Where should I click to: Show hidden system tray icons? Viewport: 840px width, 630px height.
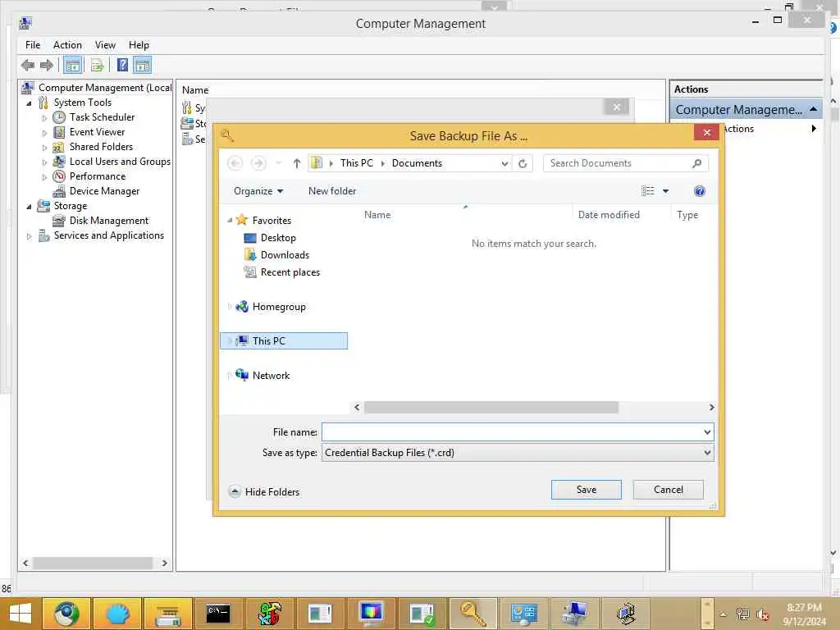pos(723,614)
